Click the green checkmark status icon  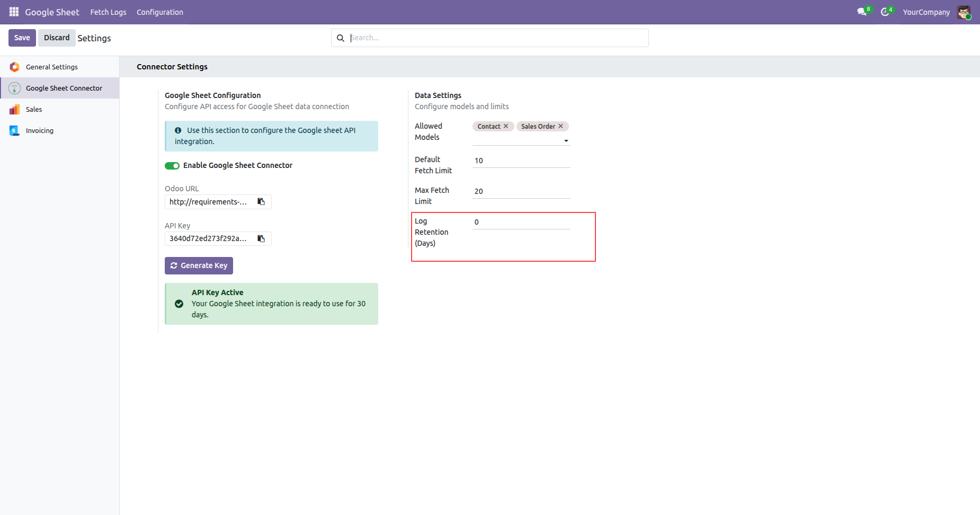(x=179, y=304)
